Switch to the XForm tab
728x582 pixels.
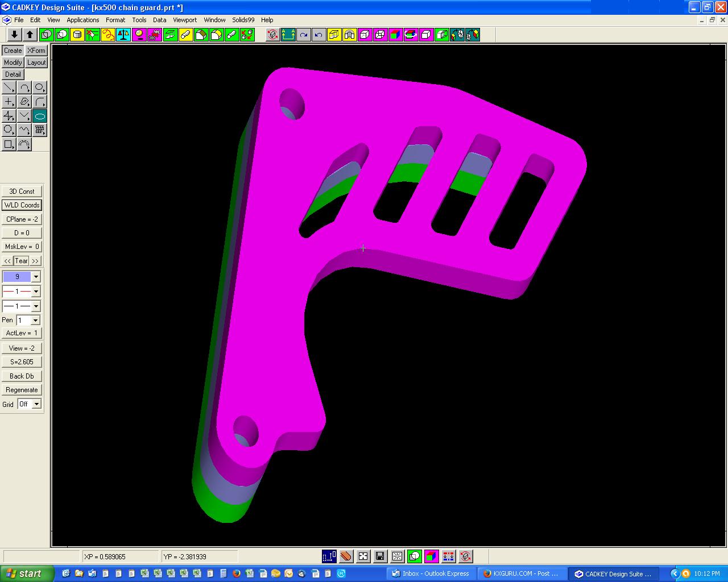(x=36, y=50)
